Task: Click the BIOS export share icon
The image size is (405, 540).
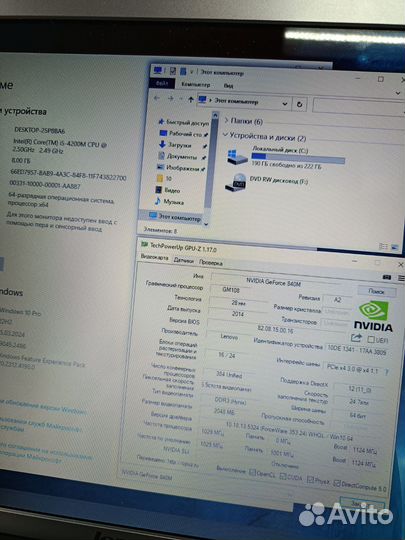Action: pyautogui.click(x=356, y=338)
